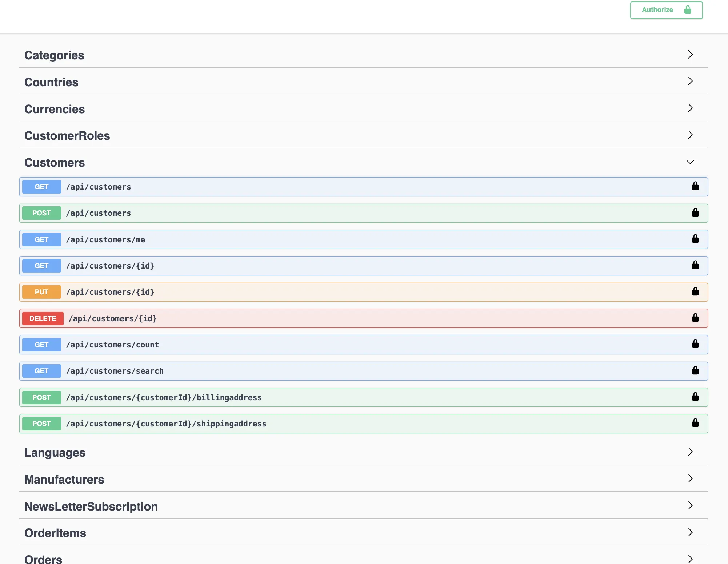Open the Manufacturers tag heading
This screenshot has height=564, width=728.
[64, 480]
